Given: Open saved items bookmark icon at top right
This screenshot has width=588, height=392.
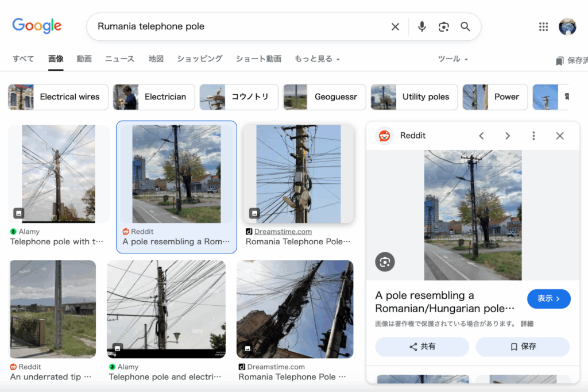Looking at the screenshot, I should coord(559,61).
